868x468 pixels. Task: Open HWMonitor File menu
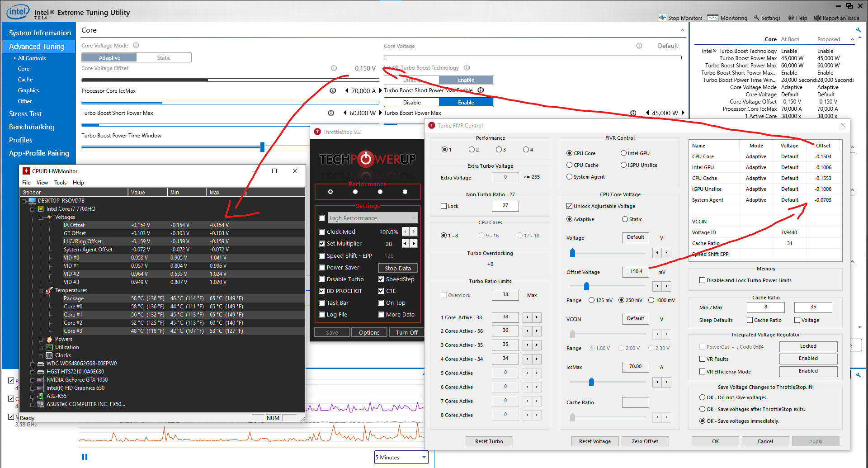pos(26,183)
